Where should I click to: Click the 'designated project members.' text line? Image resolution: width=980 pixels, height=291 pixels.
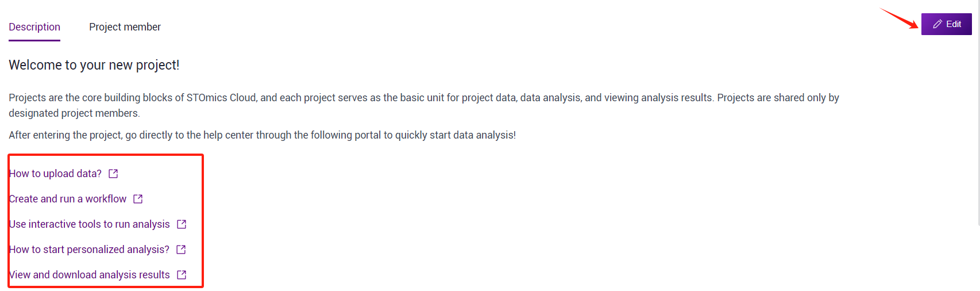[74, 113]
